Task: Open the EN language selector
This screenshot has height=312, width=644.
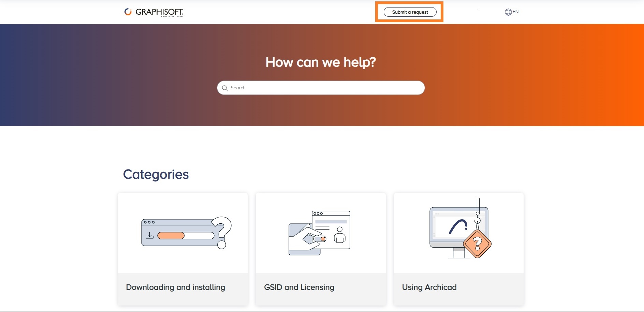Action: (x=512, y=12)
